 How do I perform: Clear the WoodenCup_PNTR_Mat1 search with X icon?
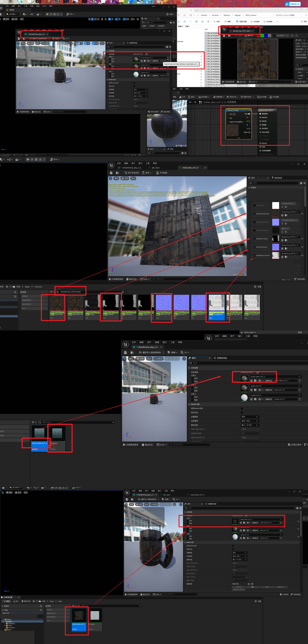(58, 292)
